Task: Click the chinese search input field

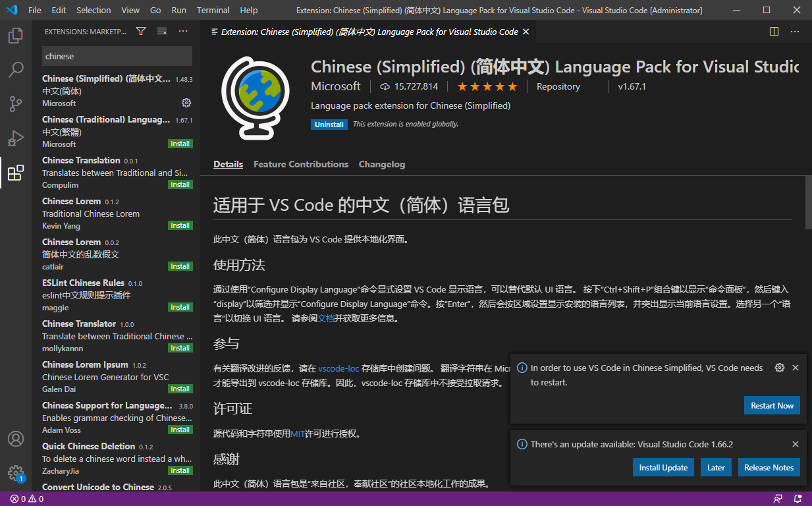Action: pos(117,56)
